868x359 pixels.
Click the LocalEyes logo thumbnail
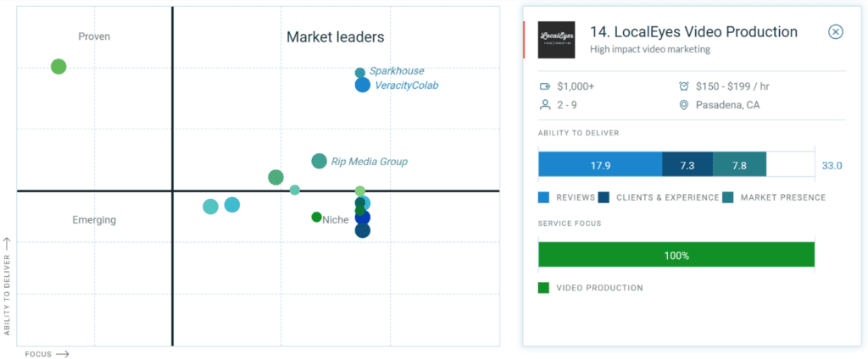(556, 40)
